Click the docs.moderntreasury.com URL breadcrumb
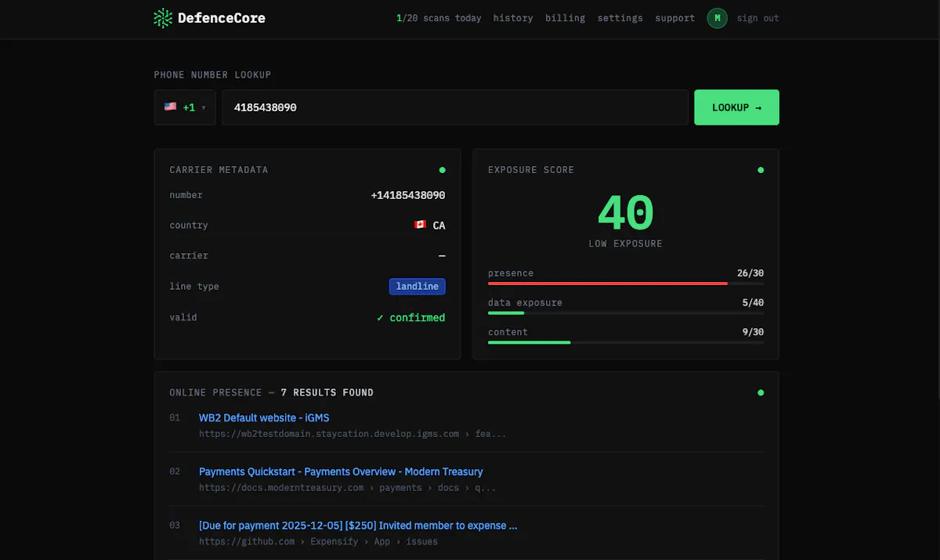940x560 pixels. coord(347,488)
